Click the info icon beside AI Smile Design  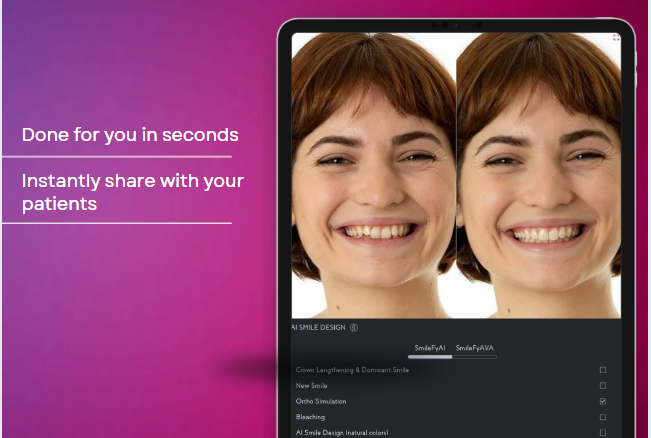click(354, 327)
